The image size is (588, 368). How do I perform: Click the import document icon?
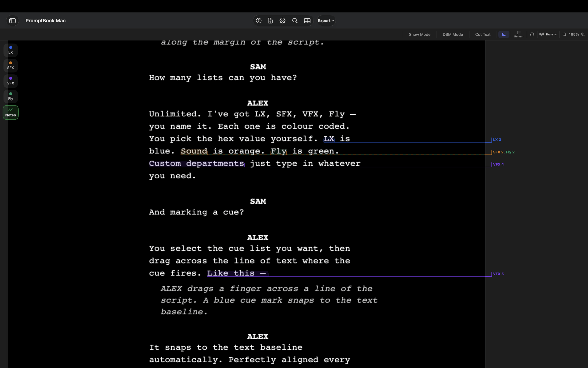pos(270,21)
